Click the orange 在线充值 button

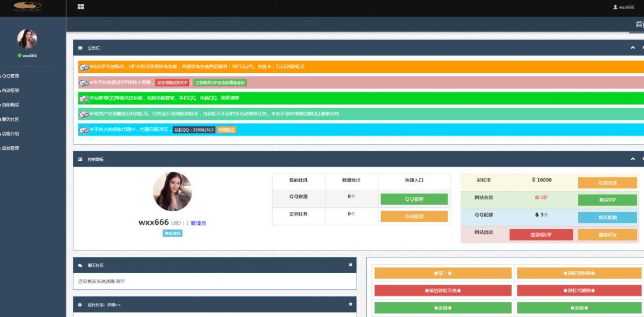coord(607,183)
